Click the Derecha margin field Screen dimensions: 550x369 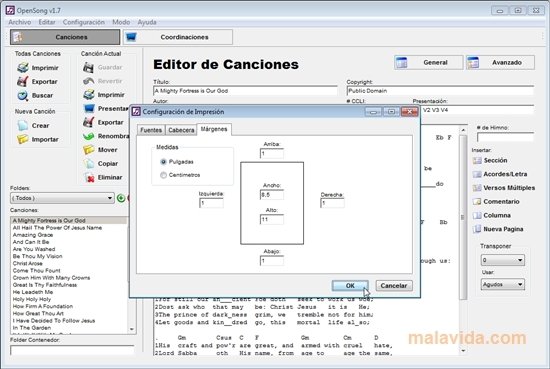[x=332, y=203]
